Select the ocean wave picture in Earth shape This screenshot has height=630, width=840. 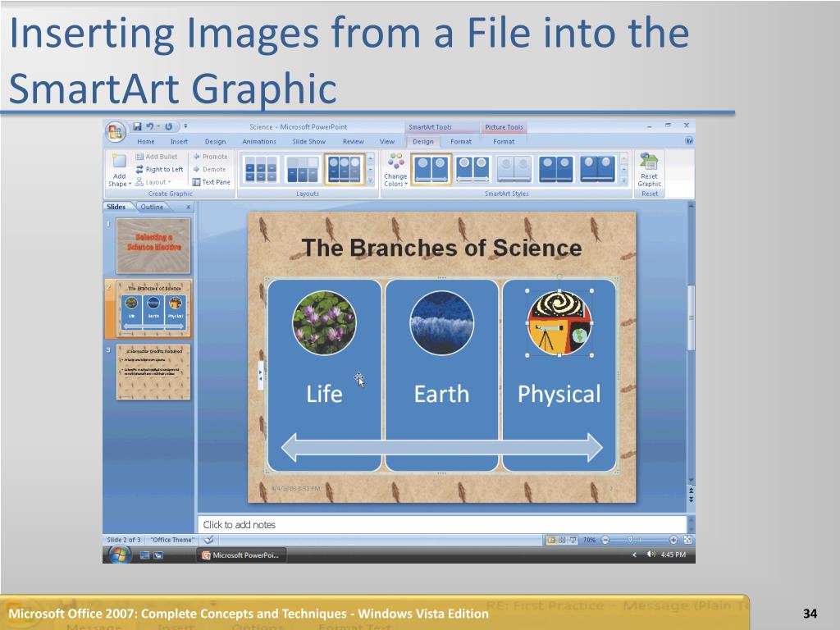pyautogui.click(x=441, y=323)
